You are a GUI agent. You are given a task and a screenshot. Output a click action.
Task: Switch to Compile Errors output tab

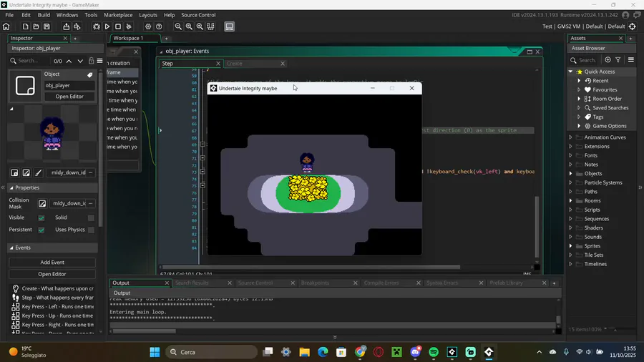381,283
